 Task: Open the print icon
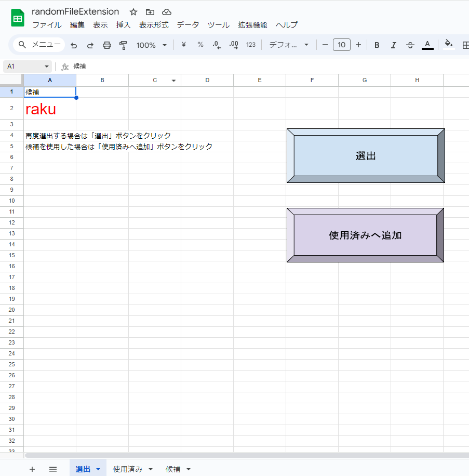pos(106,45)
